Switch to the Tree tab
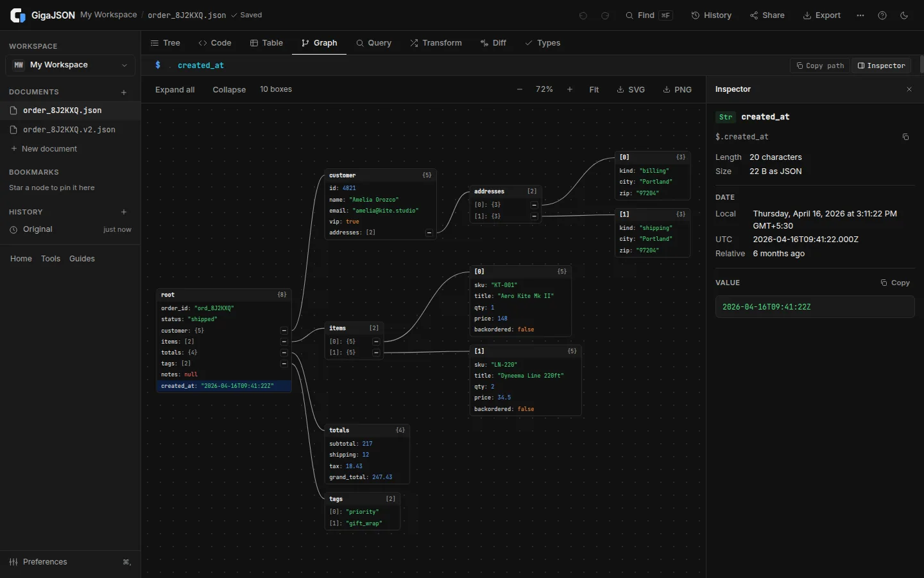This screenshot has height=578, width=924. point(165,43)
